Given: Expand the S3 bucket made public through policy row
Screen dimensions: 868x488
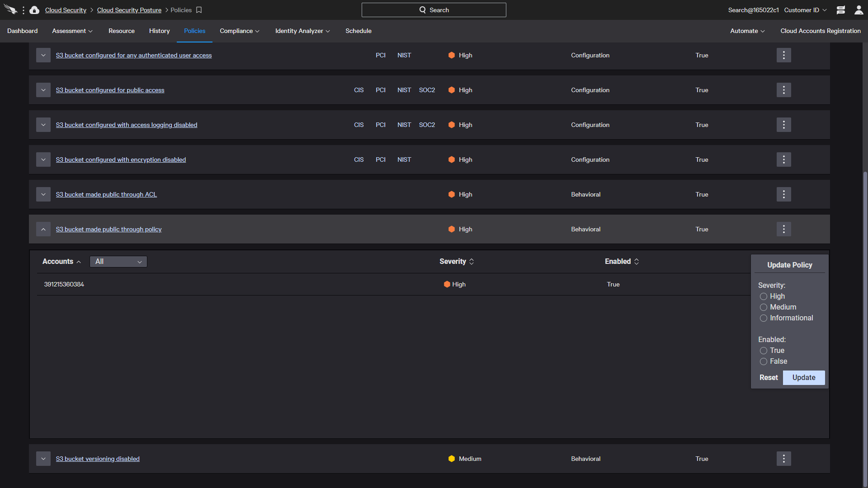Looking at the screenshot, I should (43, 229).
